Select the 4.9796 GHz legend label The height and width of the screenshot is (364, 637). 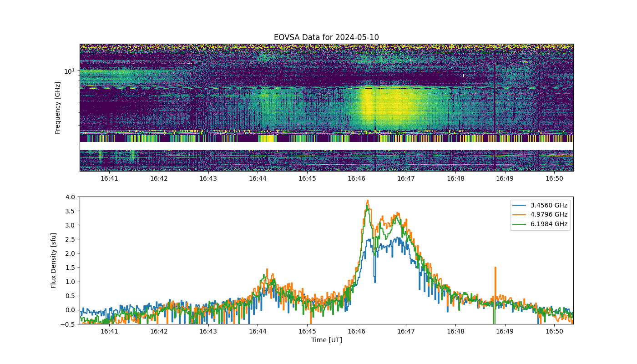coord(550,214)
